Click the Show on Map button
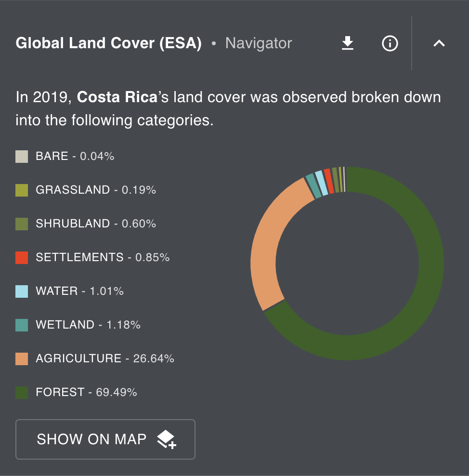 tap(105, 439)
